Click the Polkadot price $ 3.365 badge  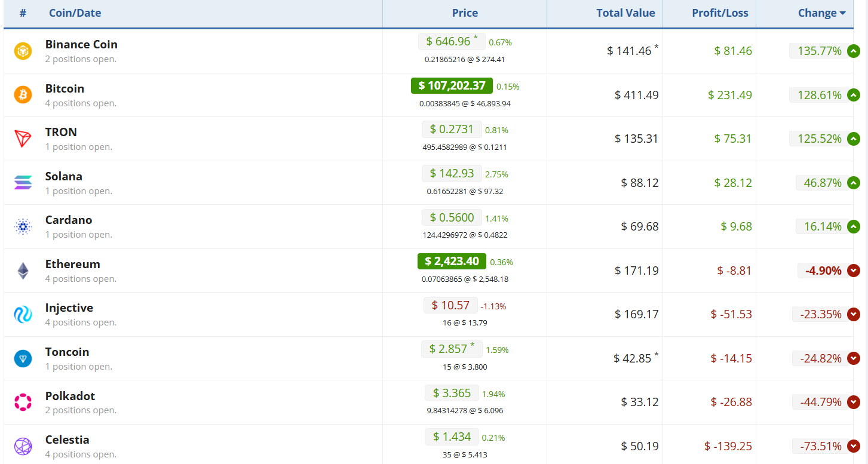[x=452, y=393]
